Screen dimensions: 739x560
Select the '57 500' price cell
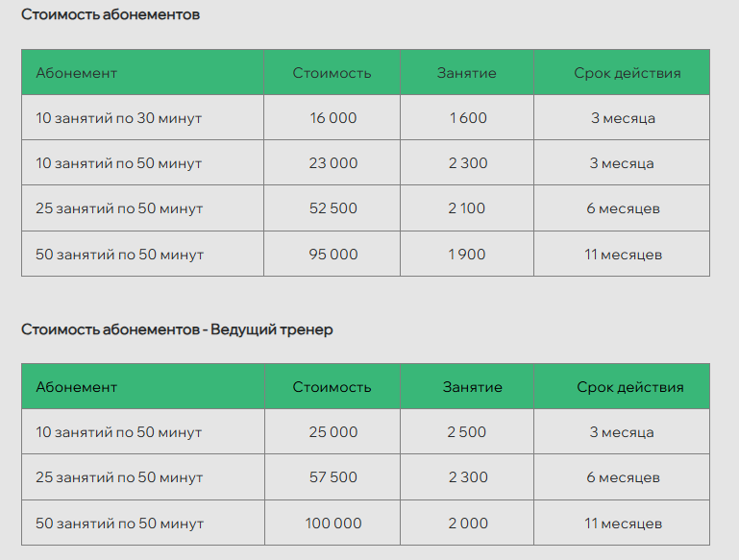333,477
